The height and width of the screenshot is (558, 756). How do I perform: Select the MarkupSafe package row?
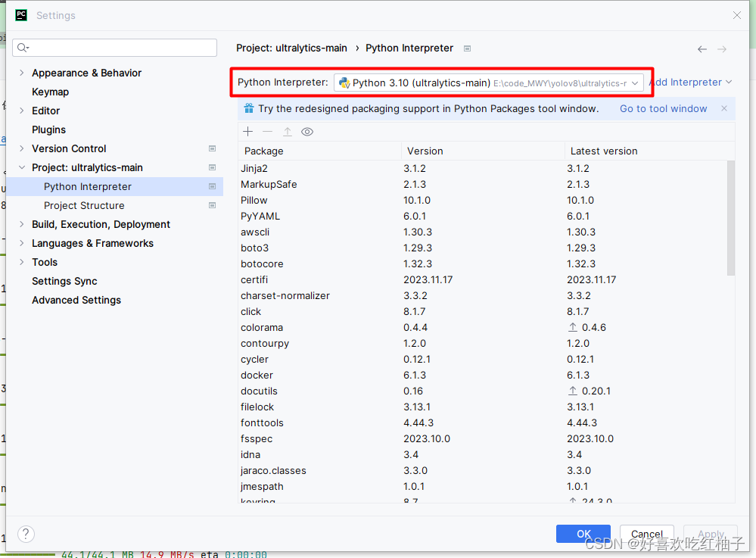[x=483, y=184]
